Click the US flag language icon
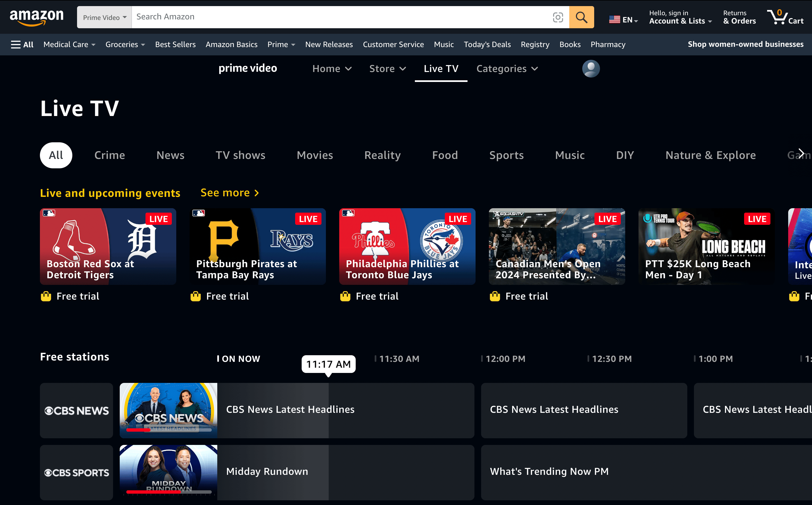812x505 pixels. pos(614,20)
